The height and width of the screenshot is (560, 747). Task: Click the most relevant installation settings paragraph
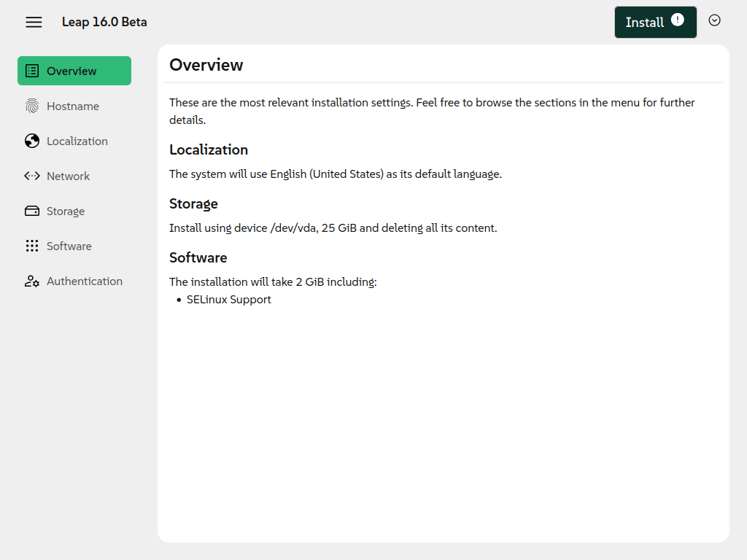(x=432, y=111)
